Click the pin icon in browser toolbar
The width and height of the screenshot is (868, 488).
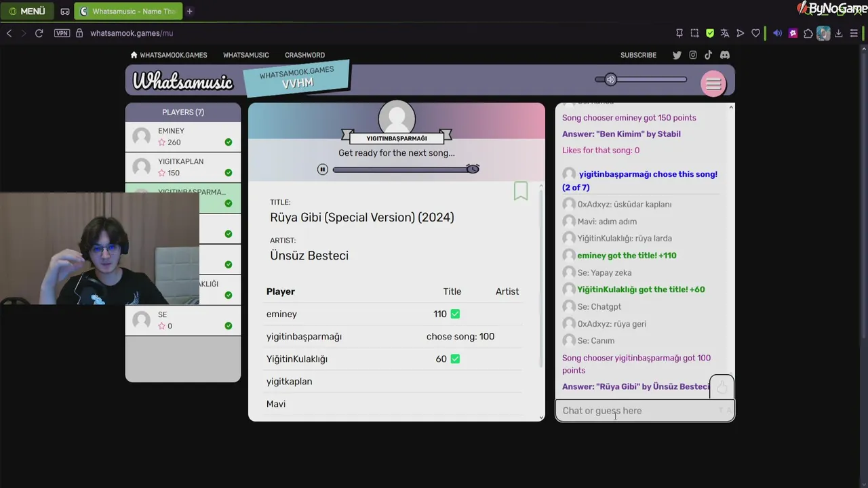(x=679, y=33)
